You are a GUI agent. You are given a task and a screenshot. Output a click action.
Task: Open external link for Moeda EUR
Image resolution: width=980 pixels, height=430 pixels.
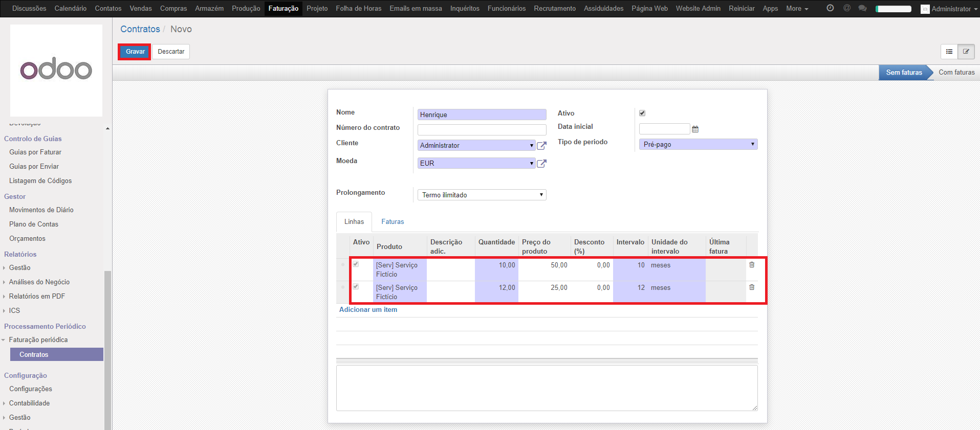point(541,164)
